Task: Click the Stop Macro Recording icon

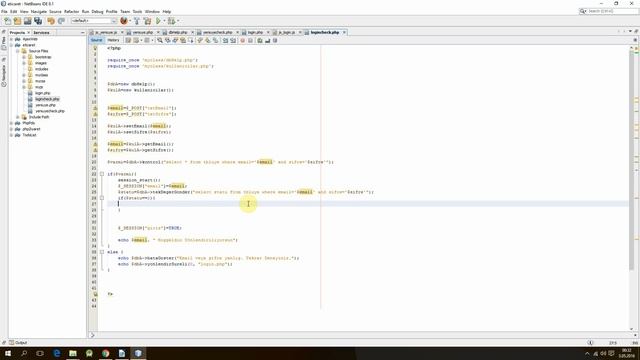Action: tap(250, 40)
